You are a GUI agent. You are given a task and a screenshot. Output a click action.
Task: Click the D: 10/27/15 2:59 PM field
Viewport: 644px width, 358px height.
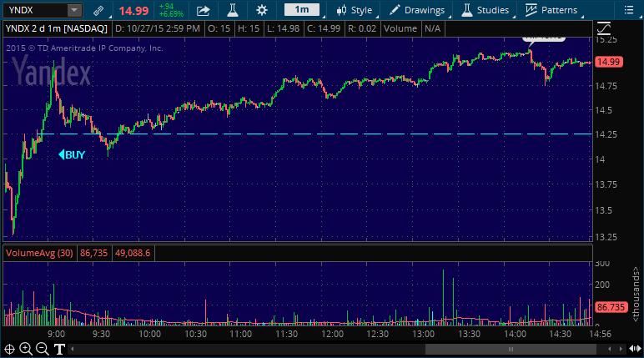pyautogui.click(x=158, y=28)
